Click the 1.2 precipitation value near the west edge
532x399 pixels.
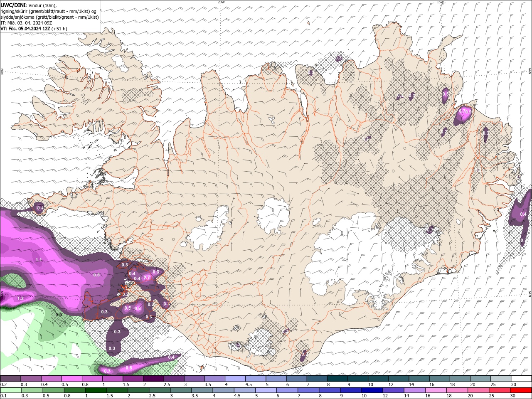click(x=20, y=298)
